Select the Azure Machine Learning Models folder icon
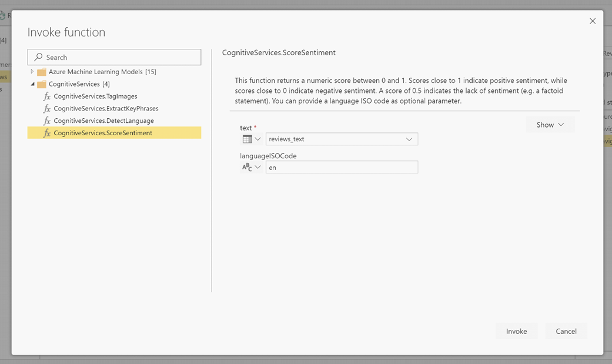612x364 pixels. coord(41,72)
